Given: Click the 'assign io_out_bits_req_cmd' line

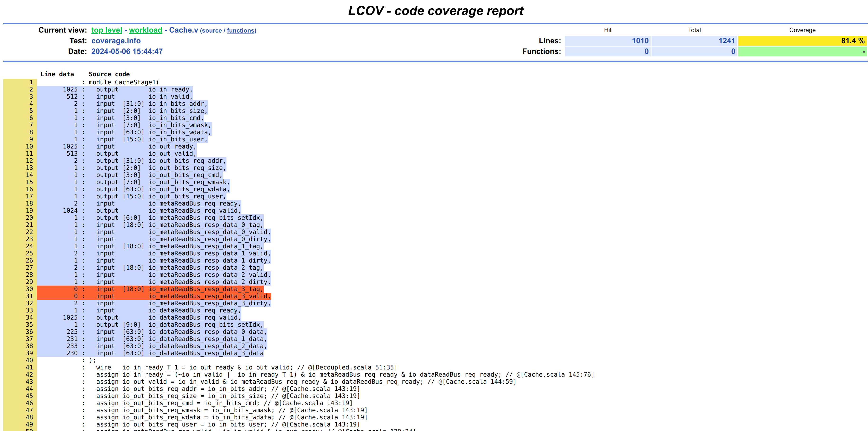Looking at the screenshot, I should (x=224, y=403).
